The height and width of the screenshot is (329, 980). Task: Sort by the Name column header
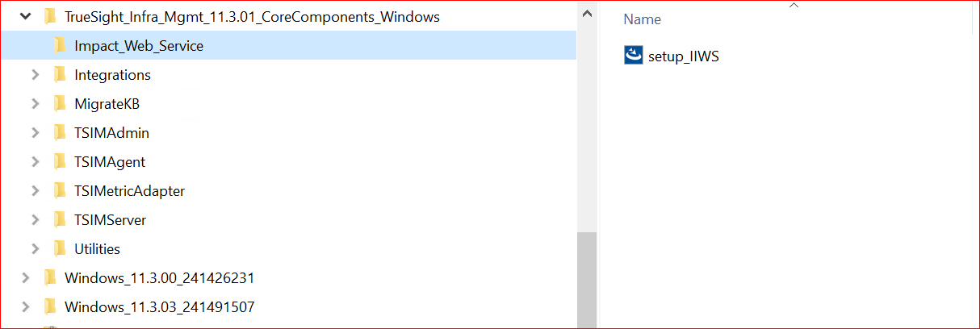tap(643, 19)
